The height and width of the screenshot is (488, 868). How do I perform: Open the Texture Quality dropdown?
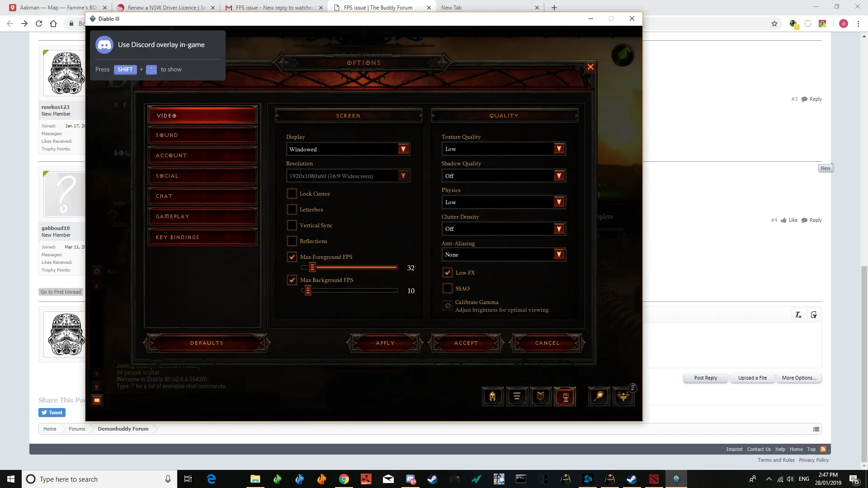point(559,149)
